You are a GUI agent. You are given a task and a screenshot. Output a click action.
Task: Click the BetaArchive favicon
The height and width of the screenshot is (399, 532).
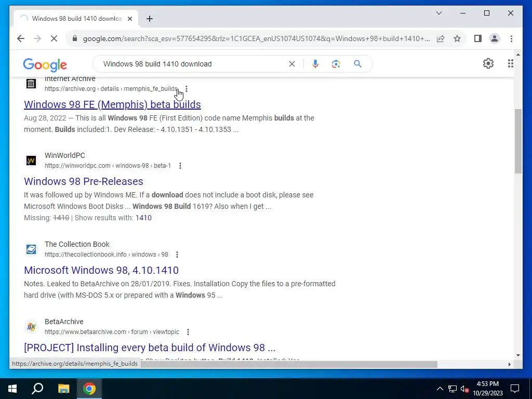[x=31, y=327]
